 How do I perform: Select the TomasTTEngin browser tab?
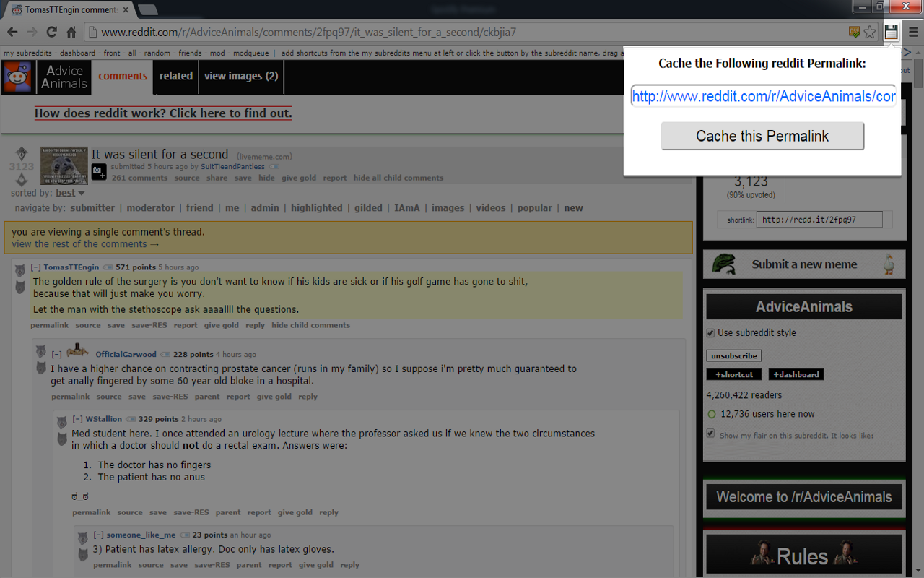click(70, 10)
